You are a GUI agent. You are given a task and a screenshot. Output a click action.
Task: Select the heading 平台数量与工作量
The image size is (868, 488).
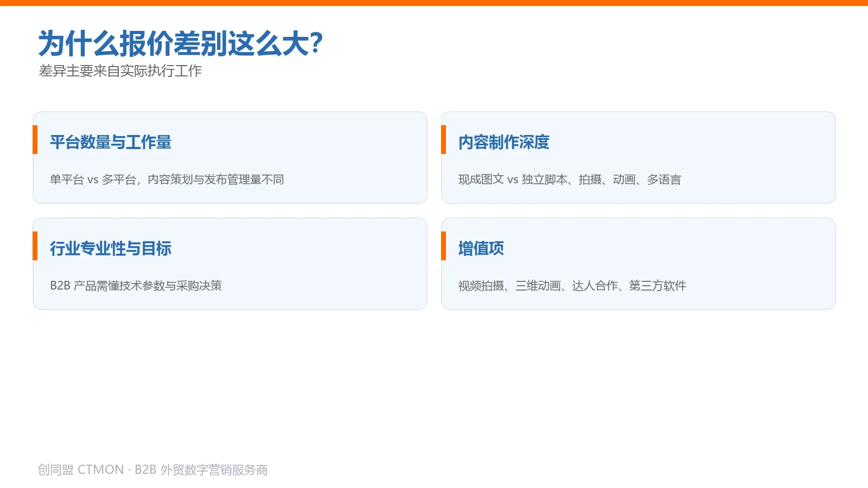(x=111, y=142)
